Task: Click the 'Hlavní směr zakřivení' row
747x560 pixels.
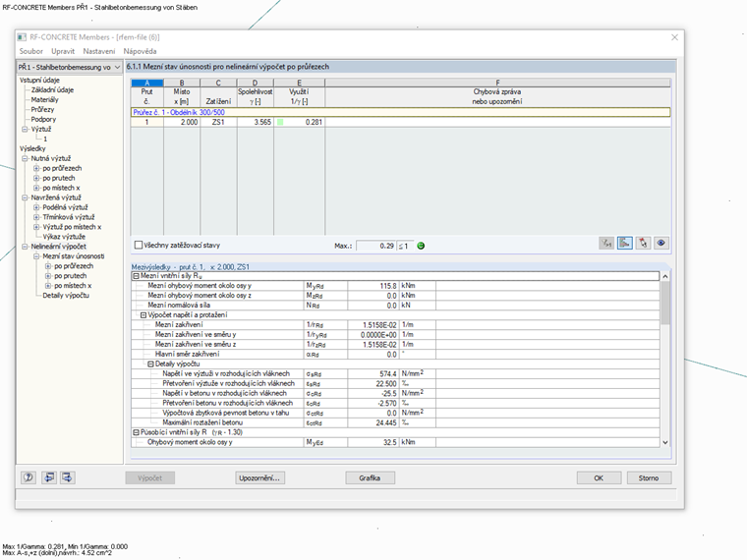Action: [395, 355]
